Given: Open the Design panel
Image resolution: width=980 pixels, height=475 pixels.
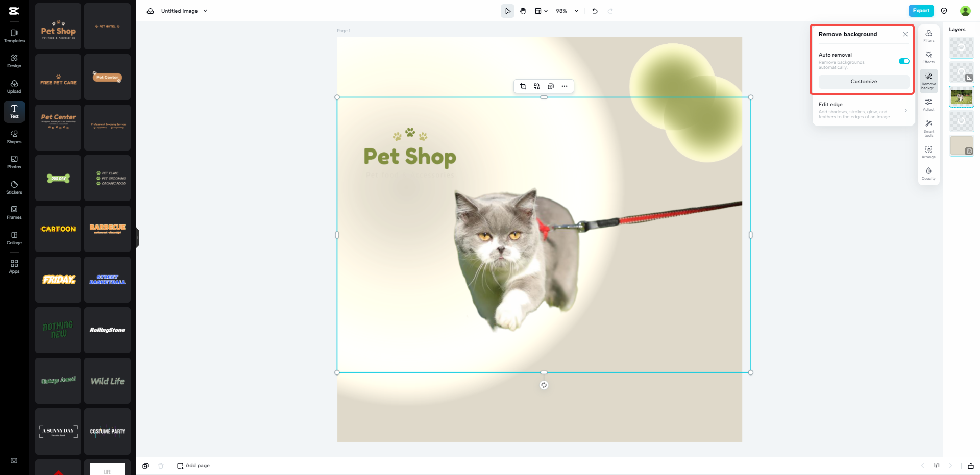Looking at the screenshot, I should pos(14,61).
